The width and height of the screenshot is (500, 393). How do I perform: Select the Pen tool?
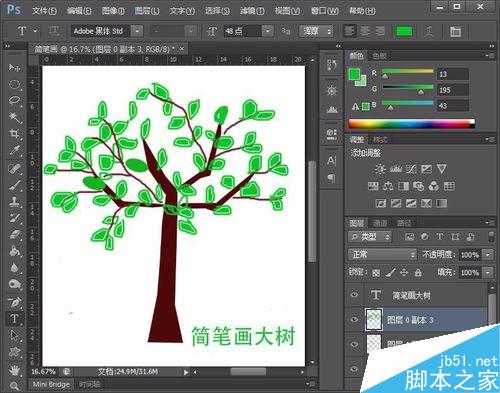tap(14, 303)
